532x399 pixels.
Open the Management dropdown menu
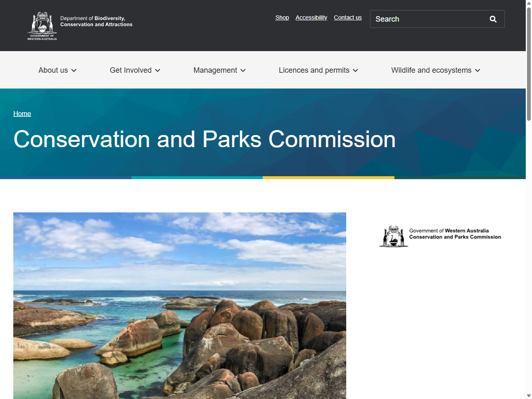(x=215, y=70)
